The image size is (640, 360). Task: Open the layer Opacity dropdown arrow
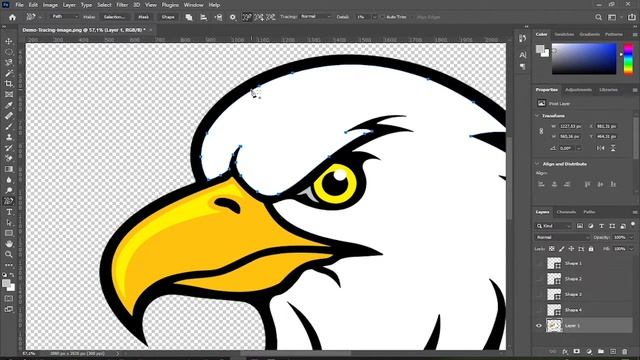click(x=631, y=237)
